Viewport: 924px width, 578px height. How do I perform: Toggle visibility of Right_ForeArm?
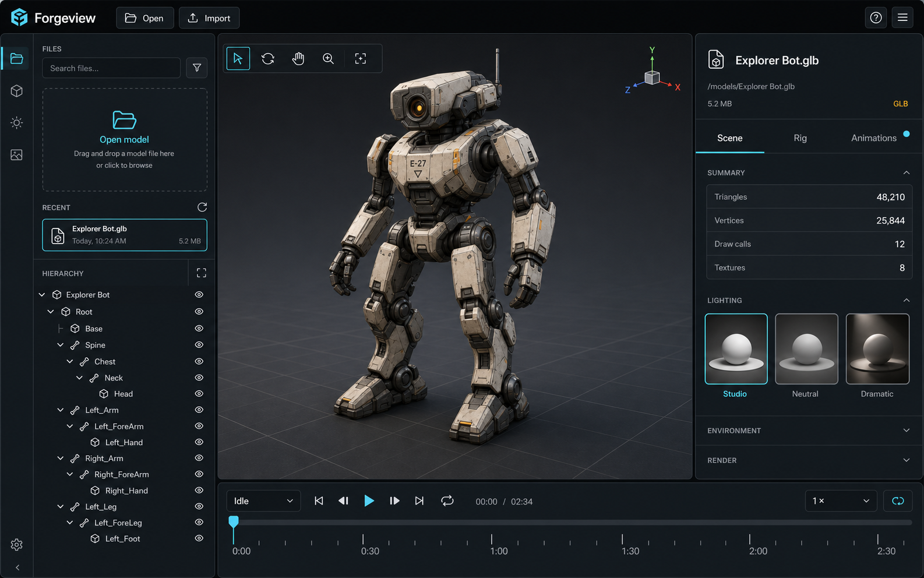pos(199,474)
